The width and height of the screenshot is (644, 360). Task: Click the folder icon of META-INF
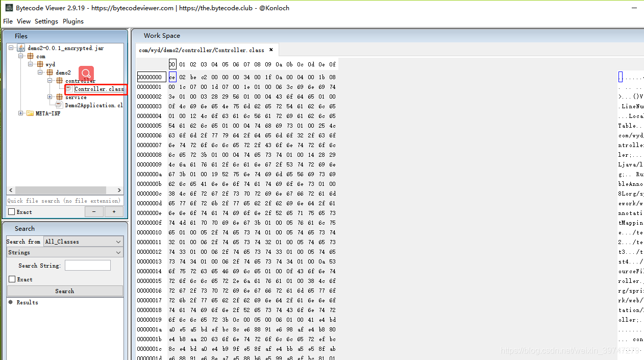pos(30,113)
